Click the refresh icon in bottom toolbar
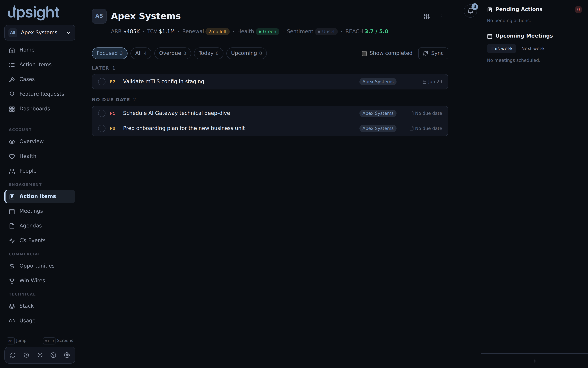The height and width of the screenshot is (368, 588). pos(13,355)
